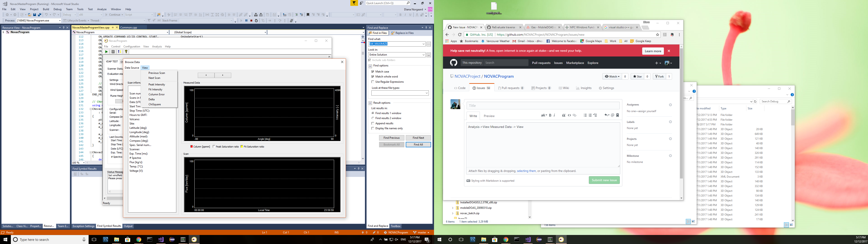Toggle the Peak Saturation ratio checkbox
The width and height of the screenshot is (868, 244).
coord(214,147)
